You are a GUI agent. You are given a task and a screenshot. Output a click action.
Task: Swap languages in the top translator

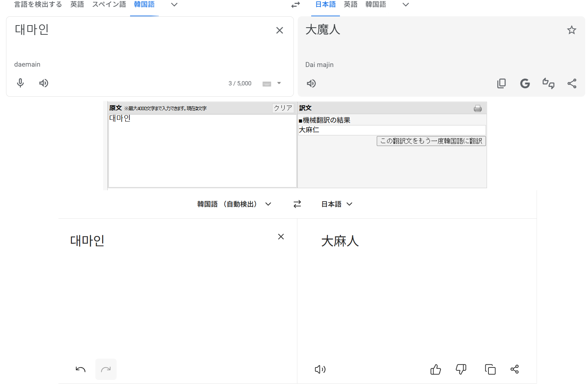(296, 5)
